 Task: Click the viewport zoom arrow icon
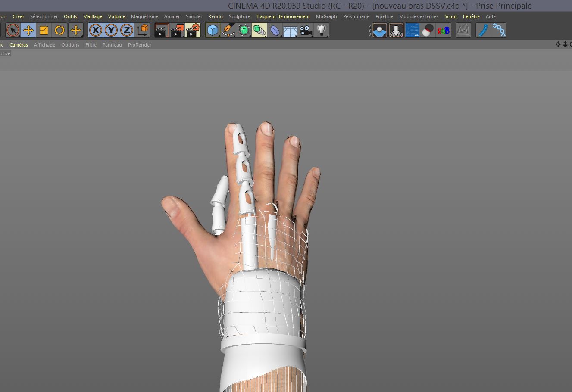(x=565, y=44)
